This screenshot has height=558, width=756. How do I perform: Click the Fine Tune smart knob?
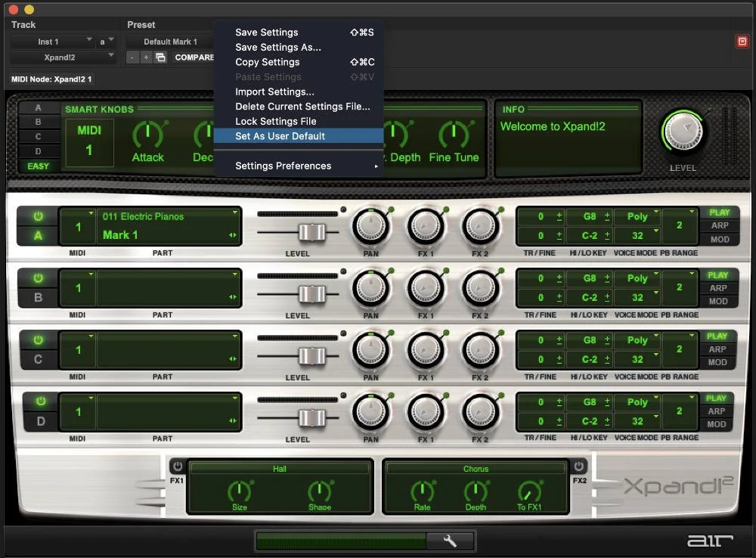454,135
